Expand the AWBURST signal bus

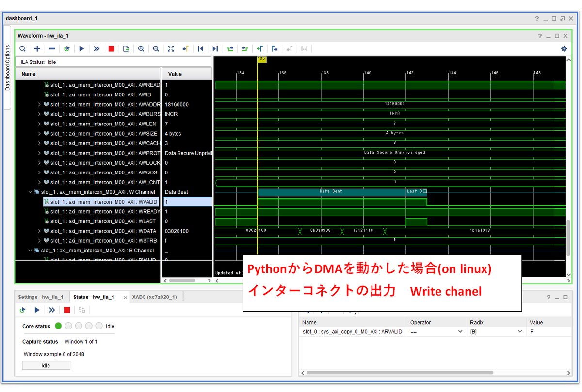[39, 114]
